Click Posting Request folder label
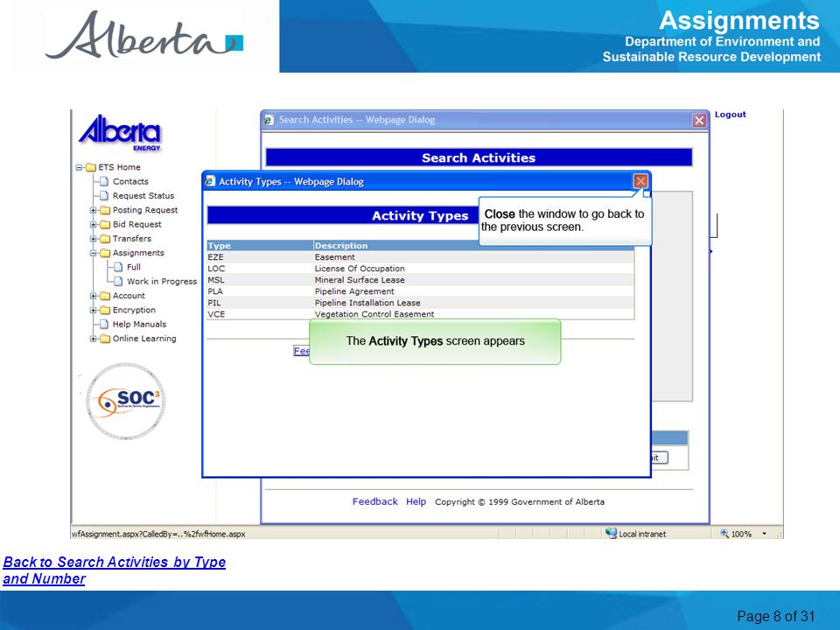The image size is (840, 630). click(145, 210)
